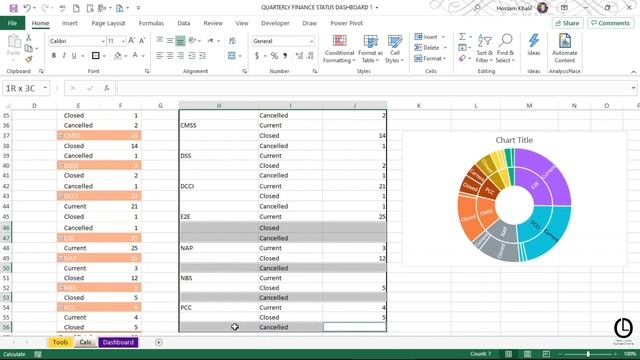Apply Accounting number format dollar sign

pos(257,56)
